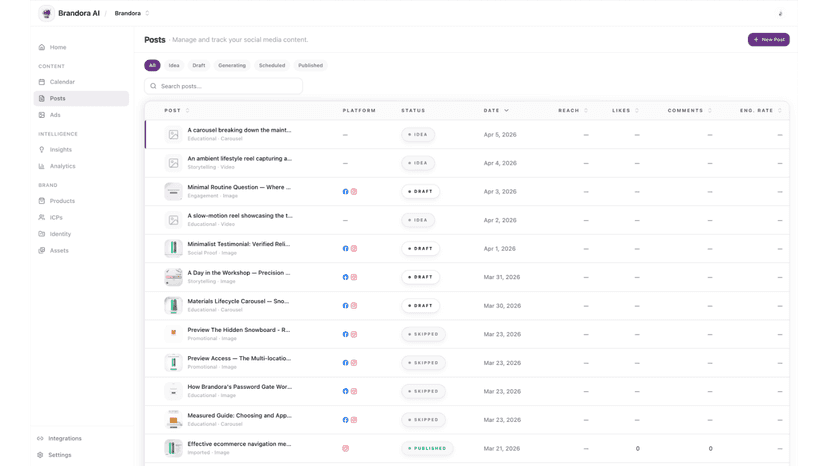Sort by the Post column

point(176,110)
